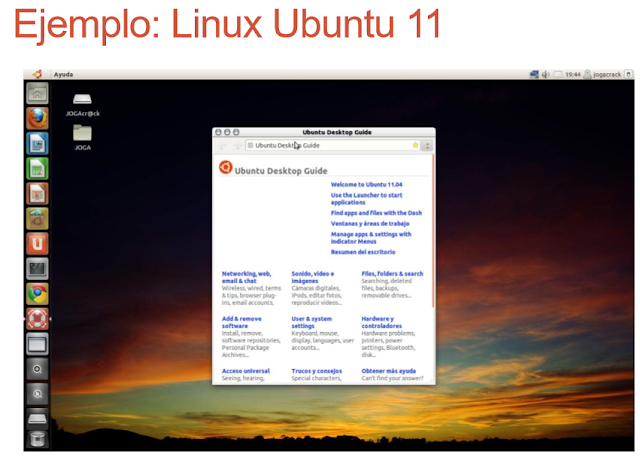Screen dimensions: 640x463
Task: Open the Ayuda menu in the top panel
Action: [63, 74]
